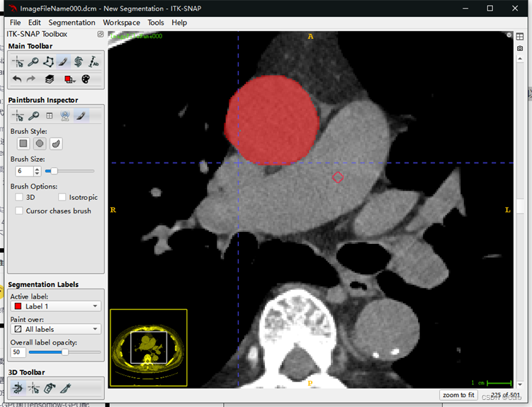Maximize the ITK-SNAP window
The image size is (532, 407).
tap(490, 8)
